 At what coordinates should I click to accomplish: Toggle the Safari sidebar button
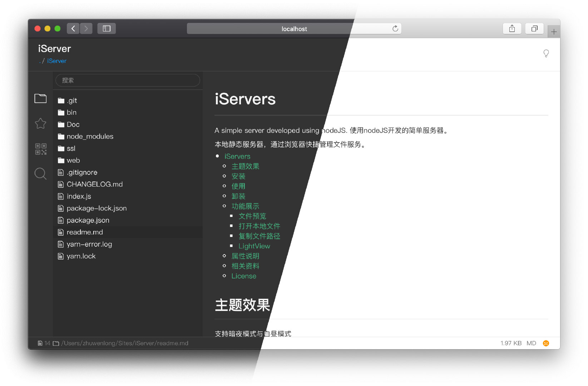(107, 29)
